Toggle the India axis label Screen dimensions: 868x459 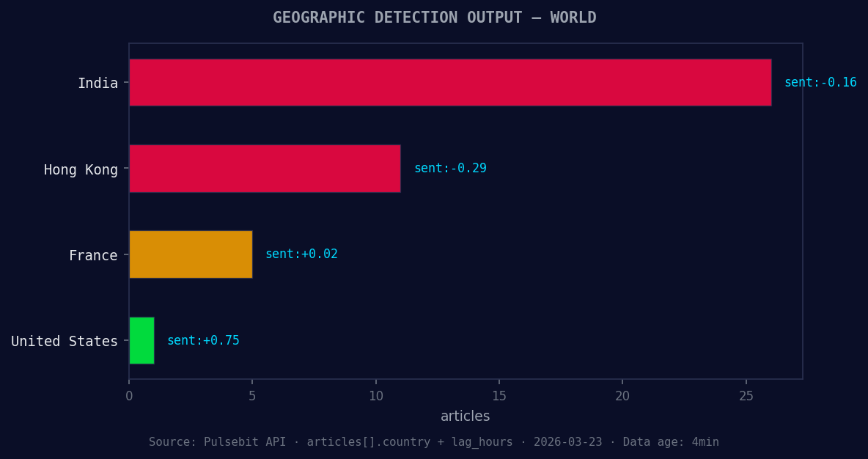click(x=98, y=83)
